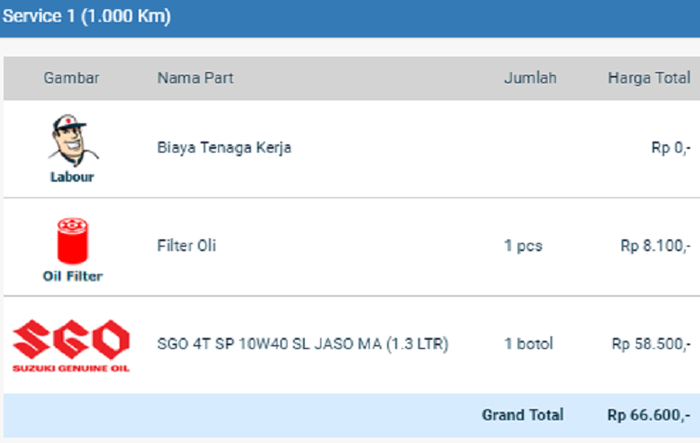Select the Biaya Tenaga Kerja part name
The image size is (700, 443).
click(x=224, y=148)
